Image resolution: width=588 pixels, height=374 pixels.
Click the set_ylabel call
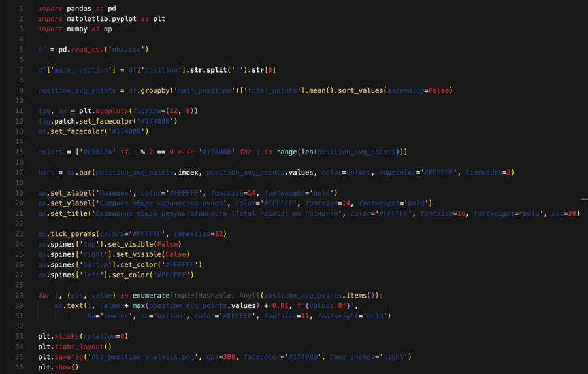point(71,203)
